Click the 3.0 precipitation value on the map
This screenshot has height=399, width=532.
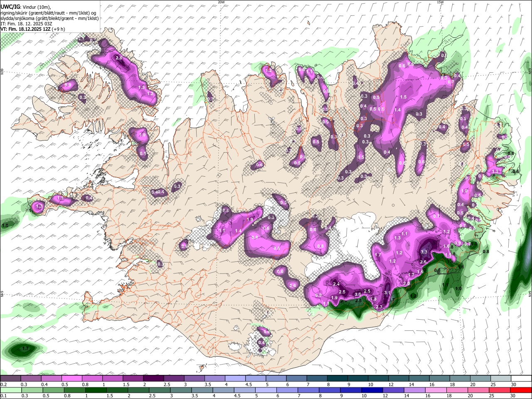[357, 294]
